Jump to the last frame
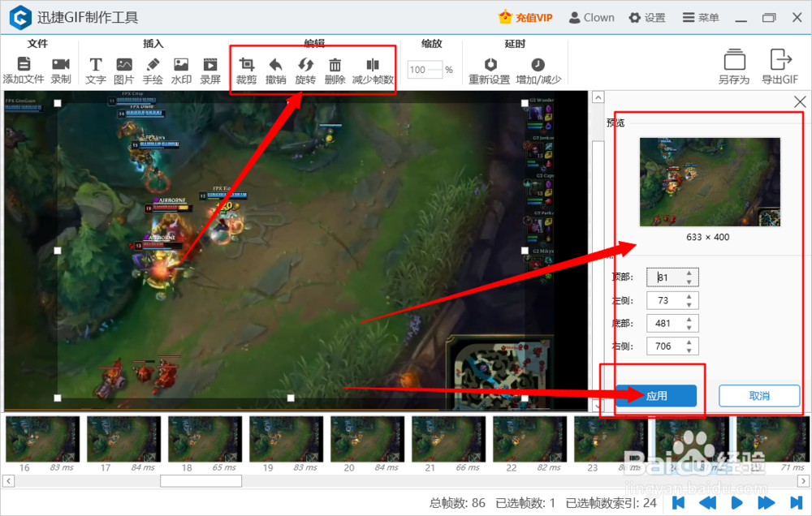The width and height of the screenshot is (812, 516). point(796,502)
